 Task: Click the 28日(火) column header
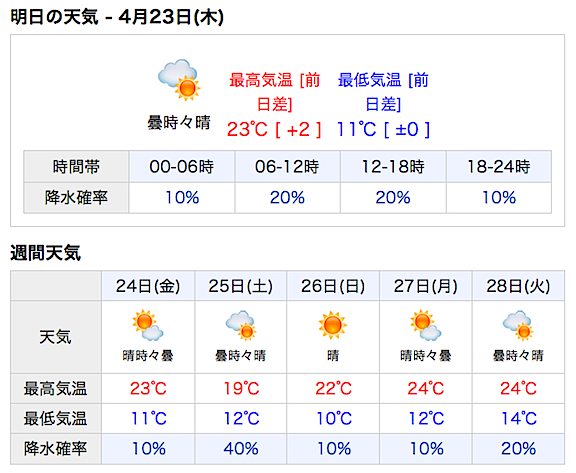coord(518,286)
